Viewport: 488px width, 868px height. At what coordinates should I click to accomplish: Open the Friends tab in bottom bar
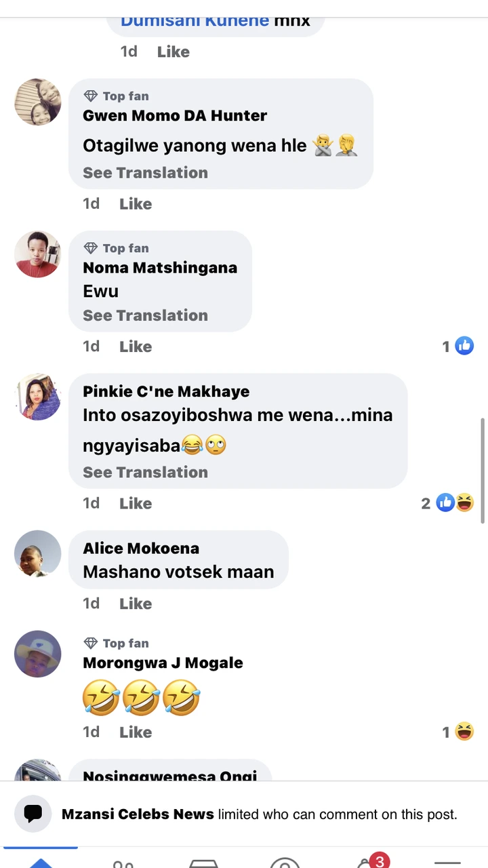(x=123, y=863)
